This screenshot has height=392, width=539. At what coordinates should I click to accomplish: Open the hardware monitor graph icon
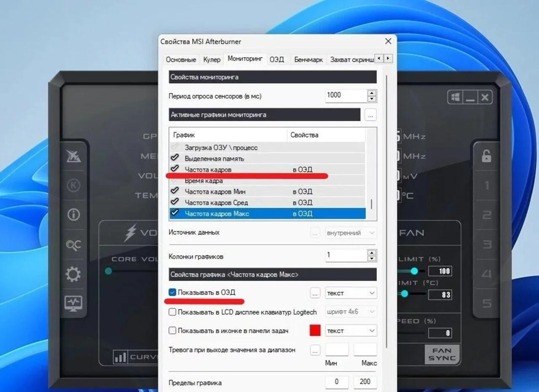[73, 303]
